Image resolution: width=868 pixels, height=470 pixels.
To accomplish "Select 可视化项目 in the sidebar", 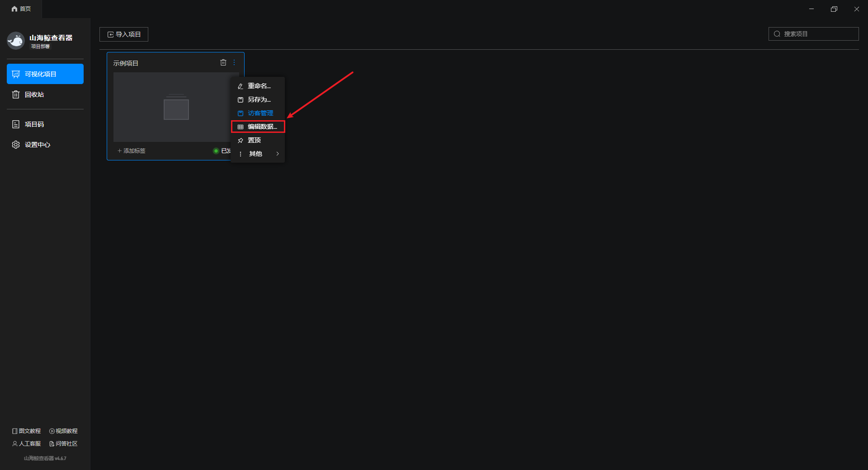I will pos(45,74).
